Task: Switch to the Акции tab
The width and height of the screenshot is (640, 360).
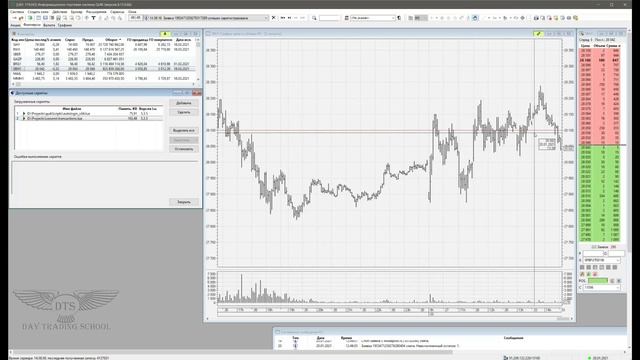Action: point(15,25)
